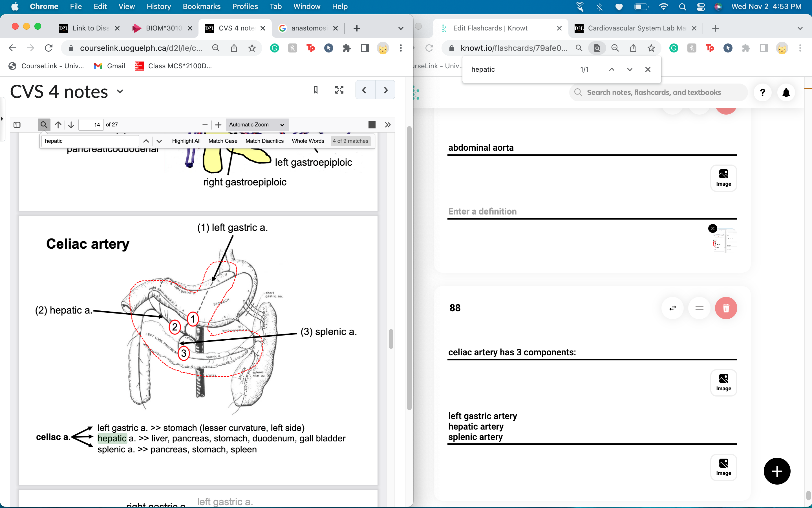This screenshot has height=508, width=812.
Task: Open the Gmail bookmark
Action: 110,66
